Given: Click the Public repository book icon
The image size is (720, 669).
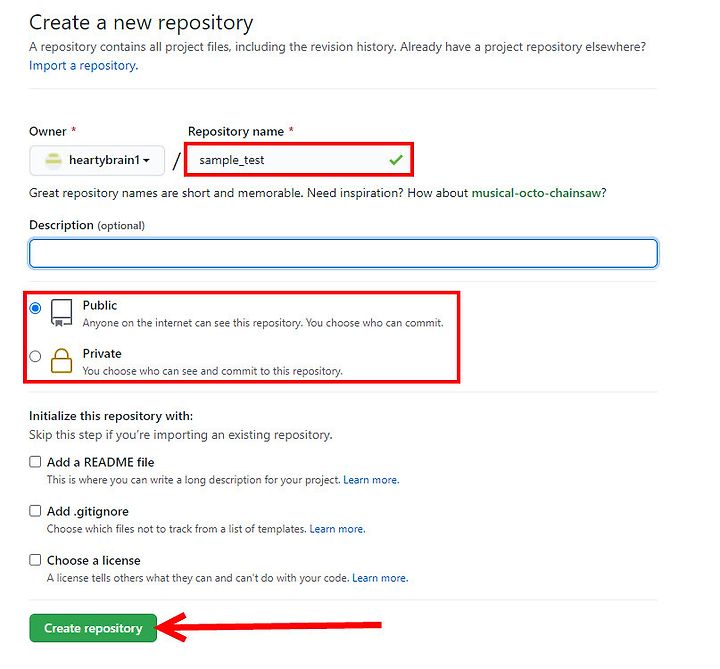Looking at the screenshot, I should pos(61,313).
